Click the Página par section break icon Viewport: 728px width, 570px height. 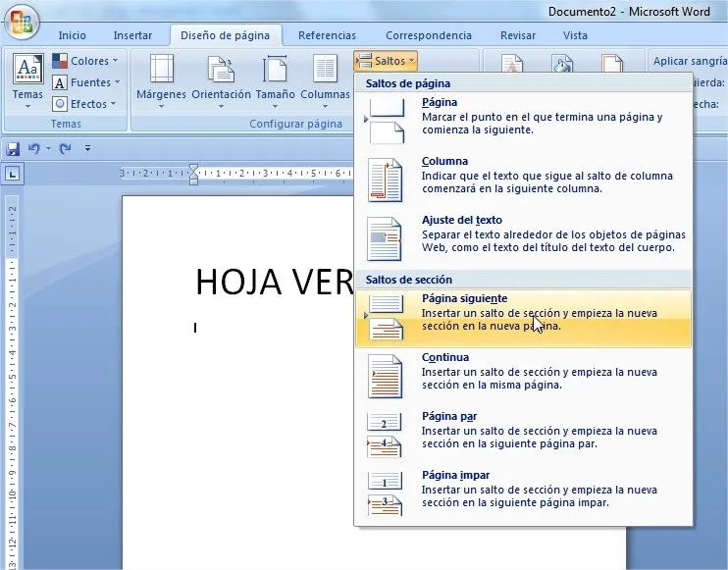pos(384,435)
